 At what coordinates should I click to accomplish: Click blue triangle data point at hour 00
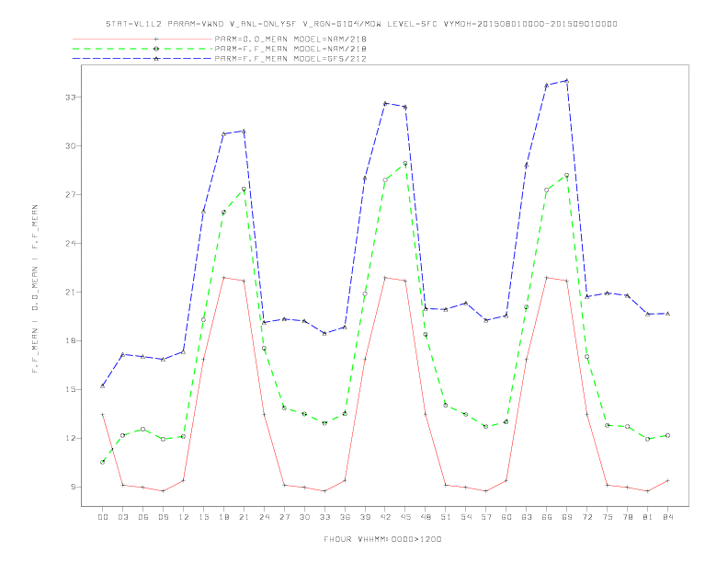(103, 386)
